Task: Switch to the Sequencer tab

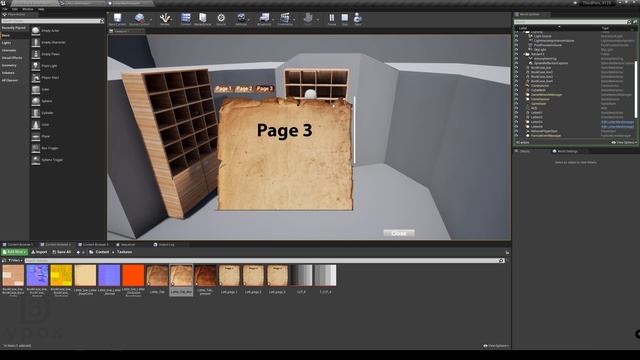Action: point(126,244)
